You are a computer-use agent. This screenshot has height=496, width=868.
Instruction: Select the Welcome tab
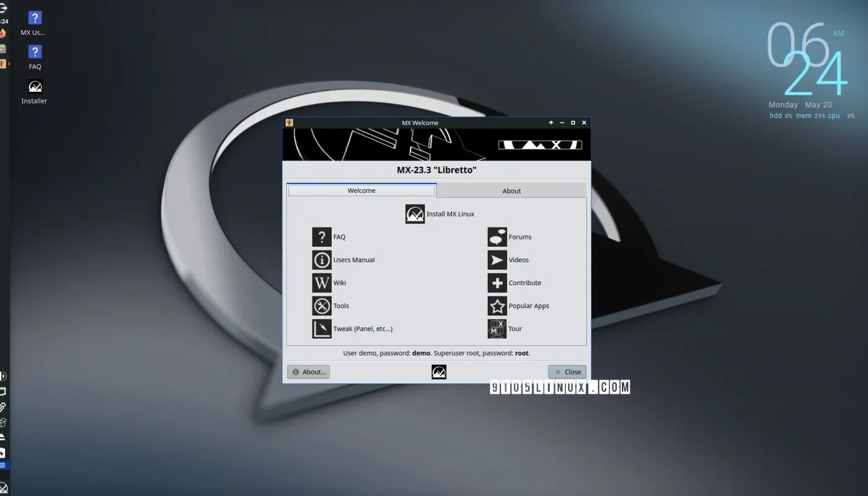click(x=361, y=190)
